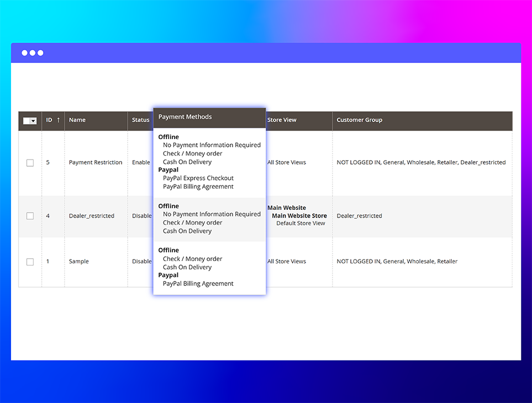Screen dimensions: 532x403
Task: Click 'Offline' heading in Sample row
Action: (168, 250)
